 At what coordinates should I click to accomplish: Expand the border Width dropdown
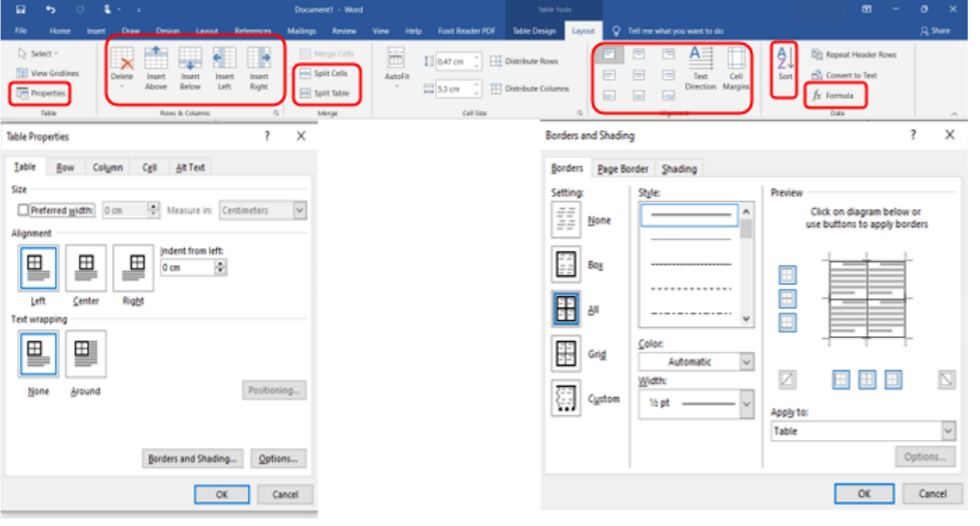pos(746,403)
